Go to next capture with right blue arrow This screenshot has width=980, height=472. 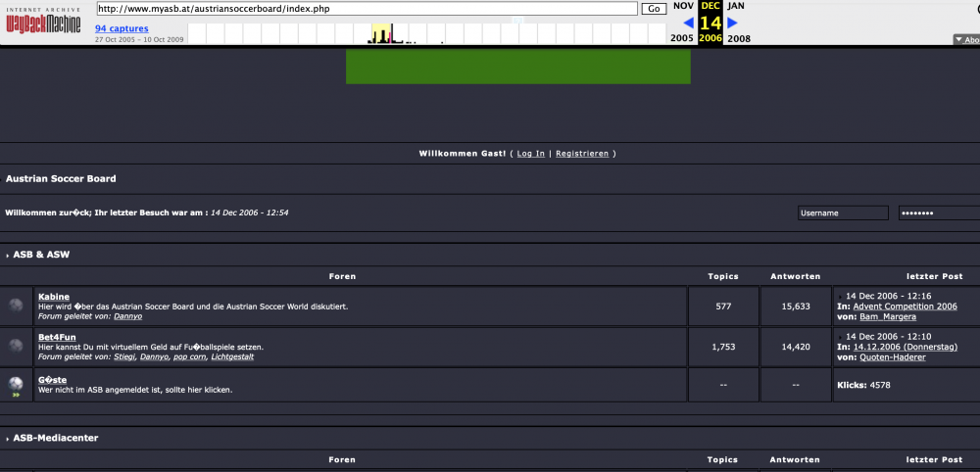(x=732, y=24)
